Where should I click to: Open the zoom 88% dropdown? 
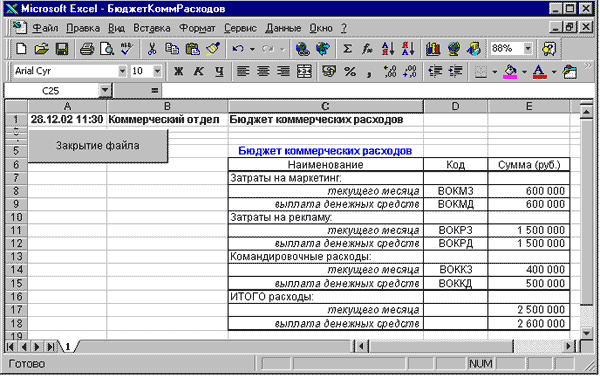pyautogui.click(x=528, y=49)
